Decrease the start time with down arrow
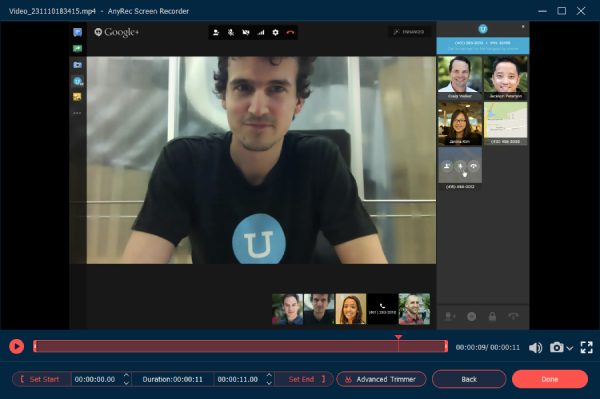600x399 pixels. [126, 383]
